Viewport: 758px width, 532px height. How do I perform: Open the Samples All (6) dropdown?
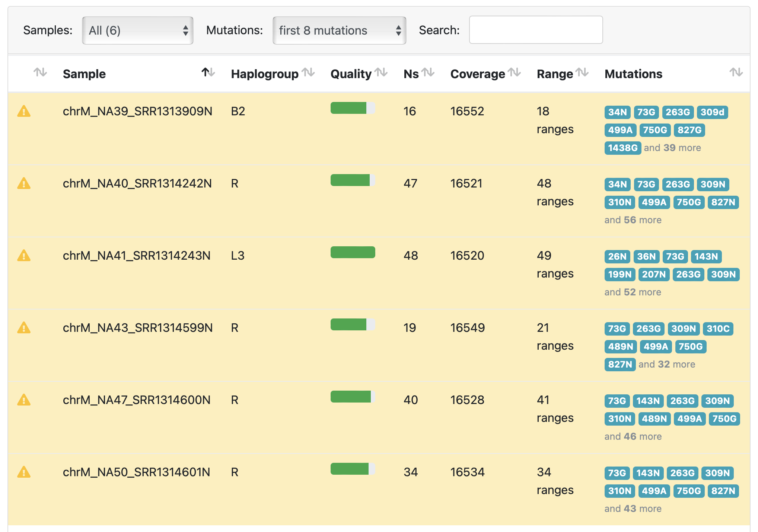(138, 31)
